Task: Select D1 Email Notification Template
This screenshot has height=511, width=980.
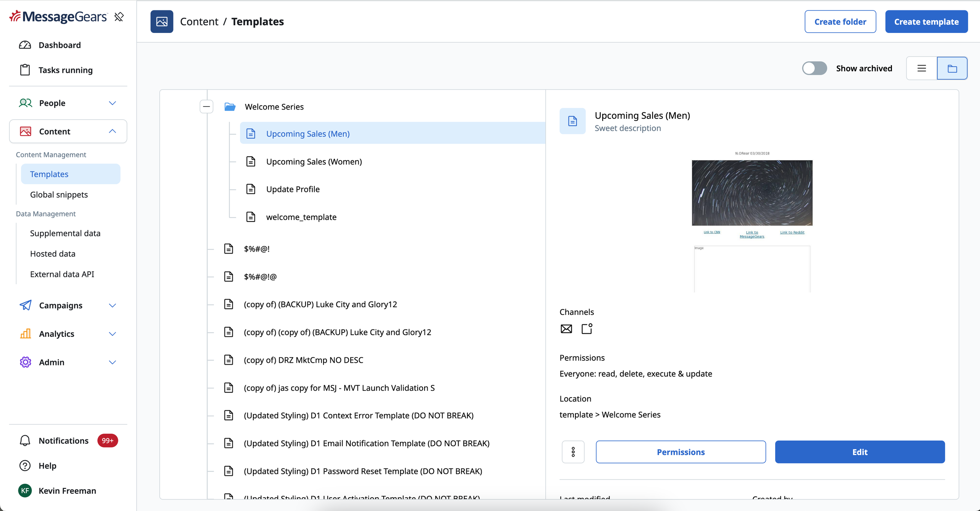Action: [x=367, y=443]
